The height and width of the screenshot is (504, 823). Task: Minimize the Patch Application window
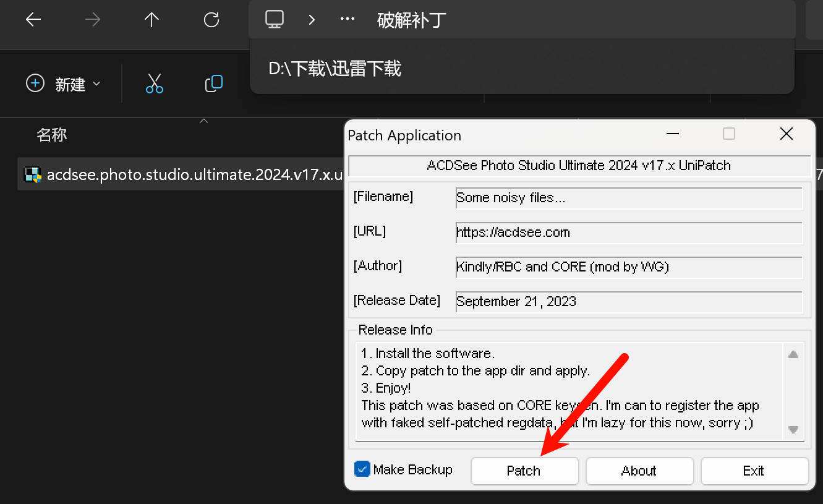point(672,134)
